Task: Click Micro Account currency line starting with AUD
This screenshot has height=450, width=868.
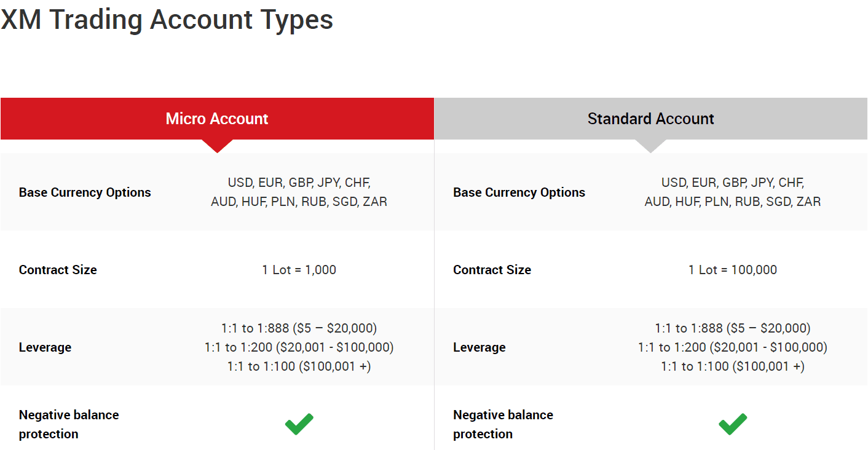Action: (x=299, y=202)
